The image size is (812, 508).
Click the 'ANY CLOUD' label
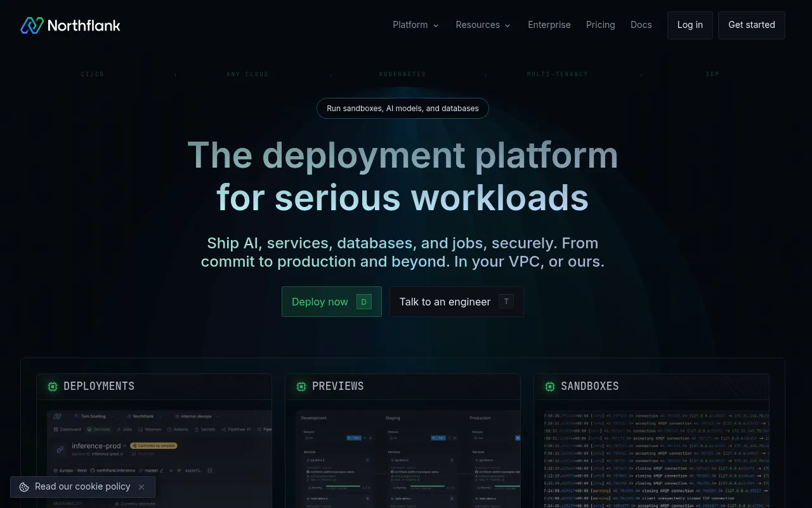(247, 74)
